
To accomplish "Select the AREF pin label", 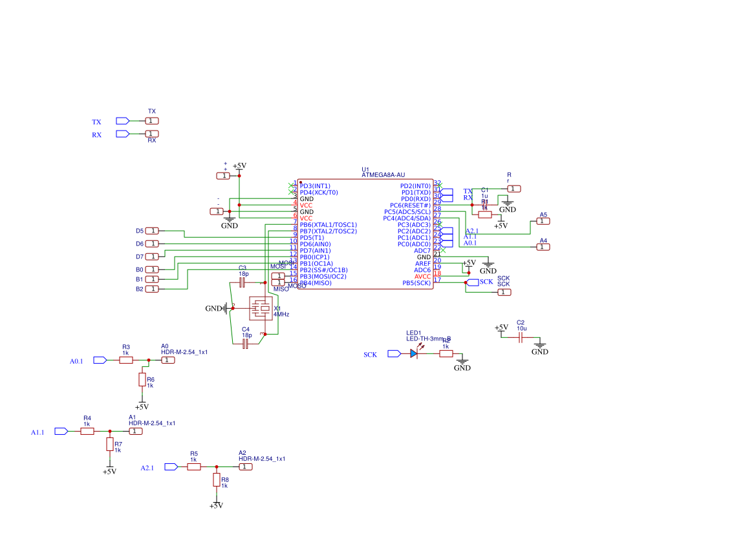I will coord(423,264).
